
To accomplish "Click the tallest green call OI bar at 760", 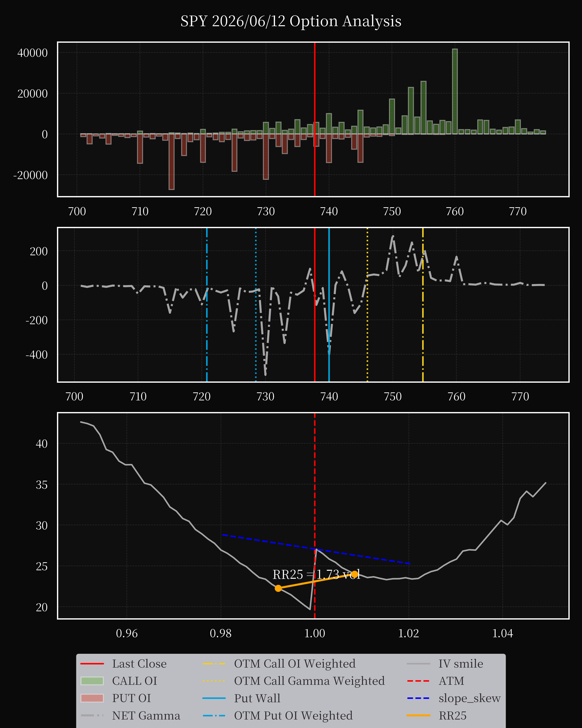I will point(455,91).
